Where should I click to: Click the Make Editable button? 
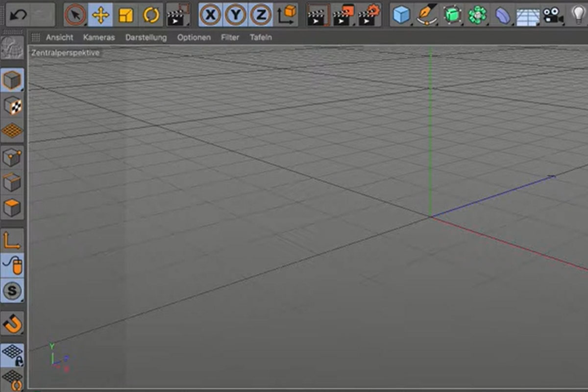(x=12, y=48)
